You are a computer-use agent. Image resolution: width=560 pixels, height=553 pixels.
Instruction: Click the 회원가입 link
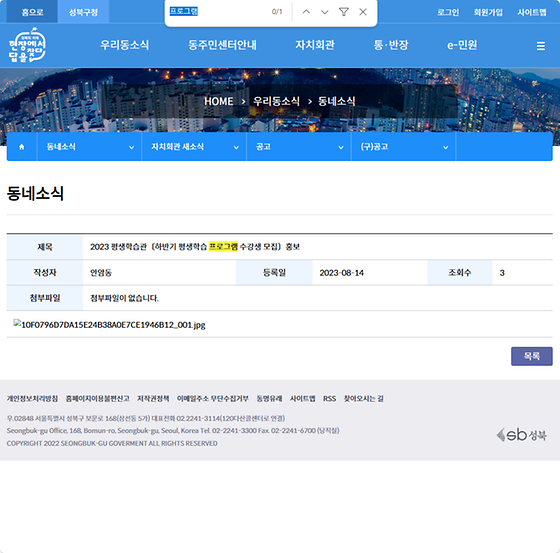click(x=488, y=12)
